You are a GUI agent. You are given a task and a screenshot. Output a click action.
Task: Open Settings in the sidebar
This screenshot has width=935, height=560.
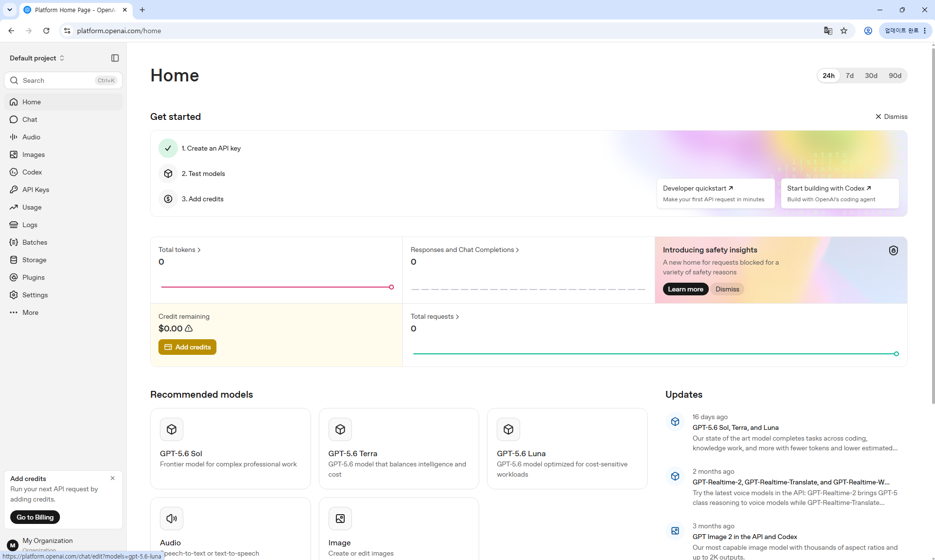pyautogui.click(x=63, y=295)
